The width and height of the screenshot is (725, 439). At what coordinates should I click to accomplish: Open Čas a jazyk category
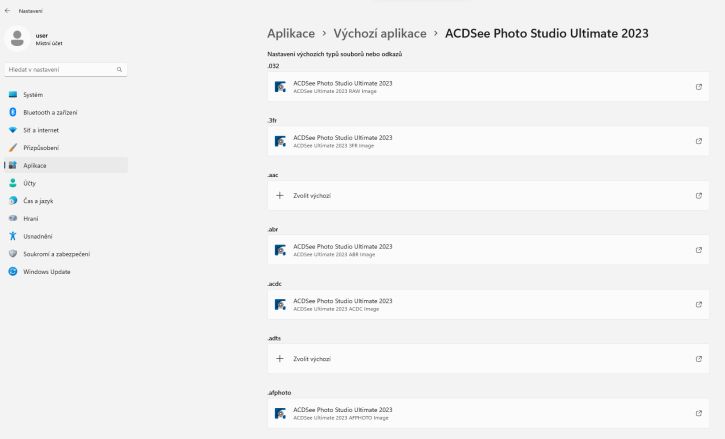[x=66, y=201]
